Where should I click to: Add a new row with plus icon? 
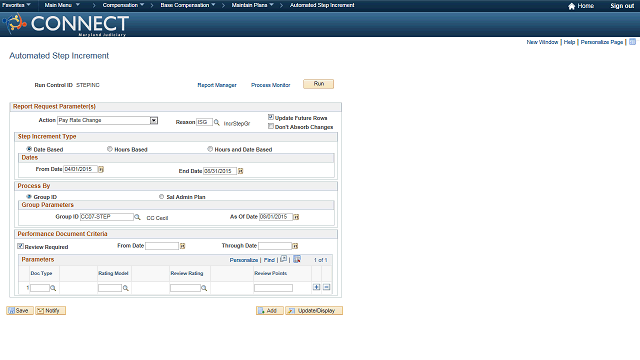316,287
